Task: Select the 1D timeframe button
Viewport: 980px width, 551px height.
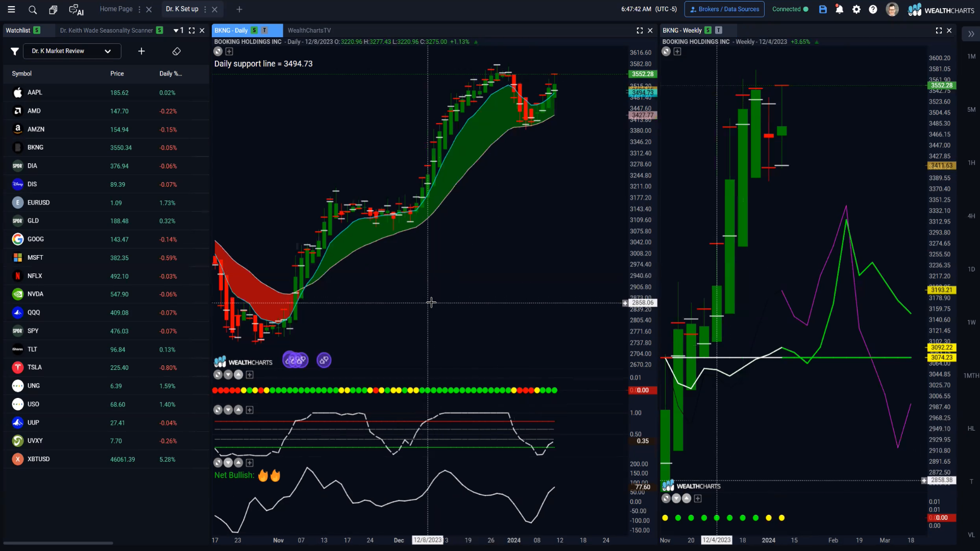Action: click(x=971, y=269)
